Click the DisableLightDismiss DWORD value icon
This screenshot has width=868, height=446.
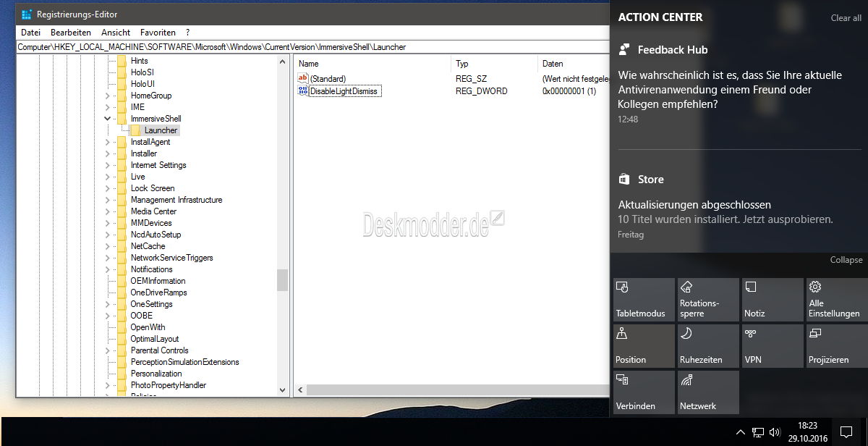pos(303,91)
